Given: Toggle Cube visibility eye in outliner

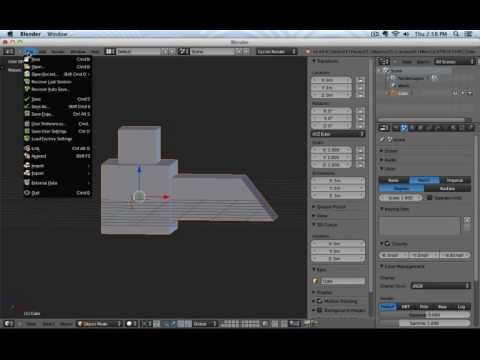Looking at the screenshot, I should pyautogui.click(x=456, y=93).
